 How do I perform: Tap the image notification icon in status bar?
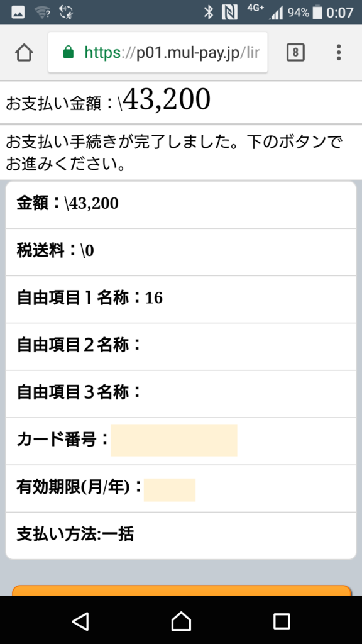point(18,13)
